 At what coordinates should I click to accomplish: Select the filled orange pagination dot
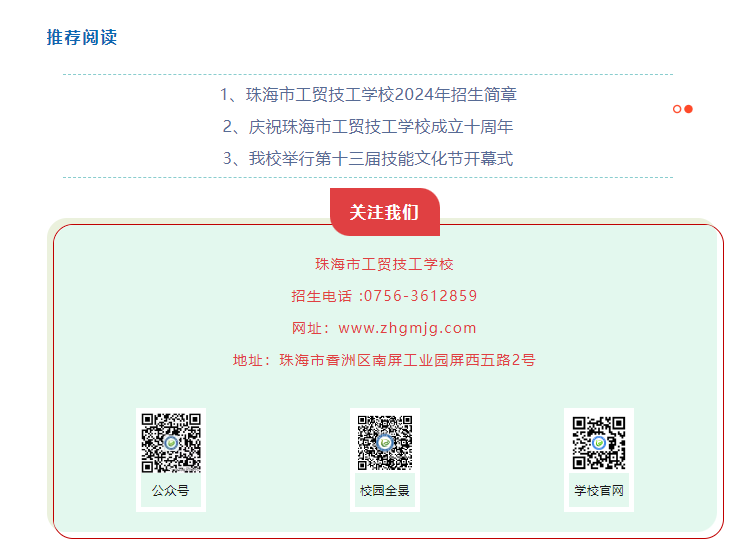pos(688,109)
